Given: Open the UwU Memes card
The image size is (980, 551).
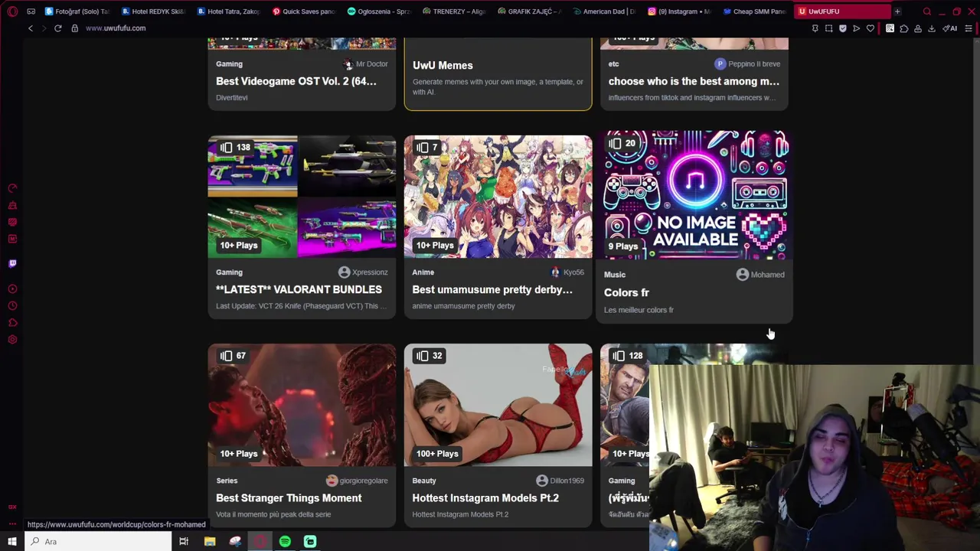Looking at the screenshot, I should 498,73.
